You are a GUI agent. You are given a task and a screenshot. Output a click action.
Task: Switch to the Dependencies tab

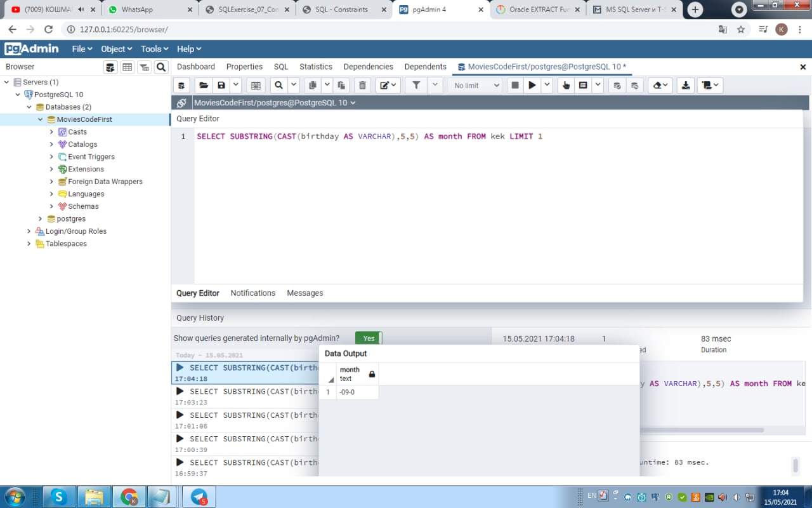tap(368, 67)
